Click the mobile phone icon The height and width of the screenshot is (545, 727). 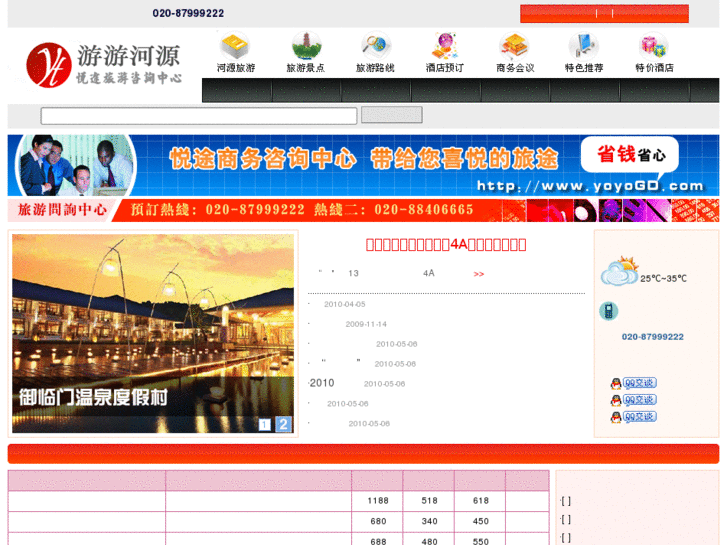point(608,311)
